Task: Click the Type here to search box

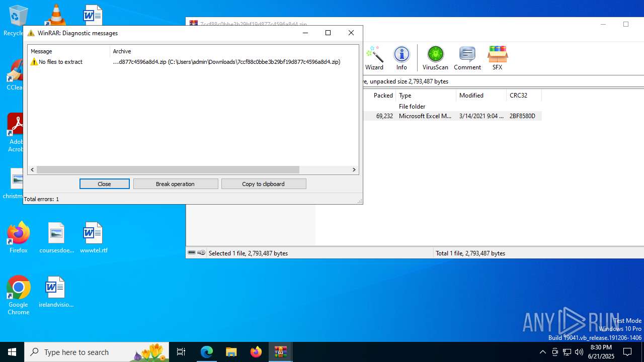Action: 98,352
